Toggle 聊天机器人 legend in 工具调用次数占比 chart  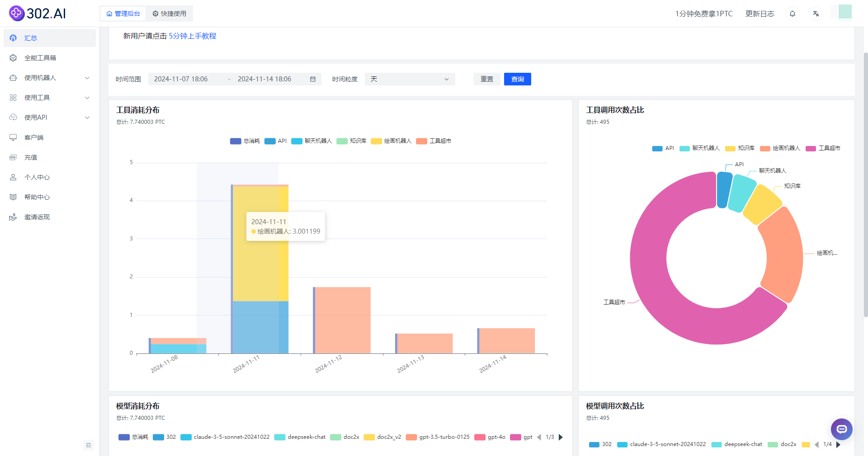(x=699, y=148)
